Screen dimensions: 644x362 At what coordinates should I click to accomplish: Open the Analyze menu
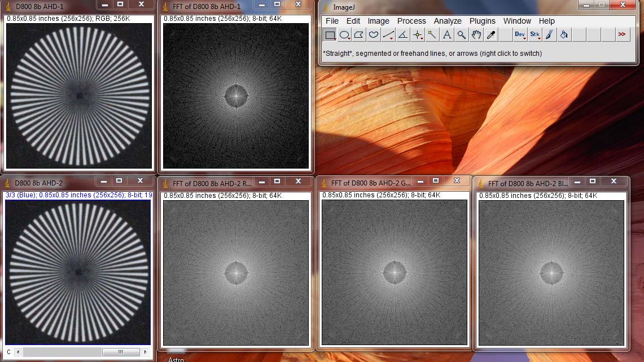point(448,21)
